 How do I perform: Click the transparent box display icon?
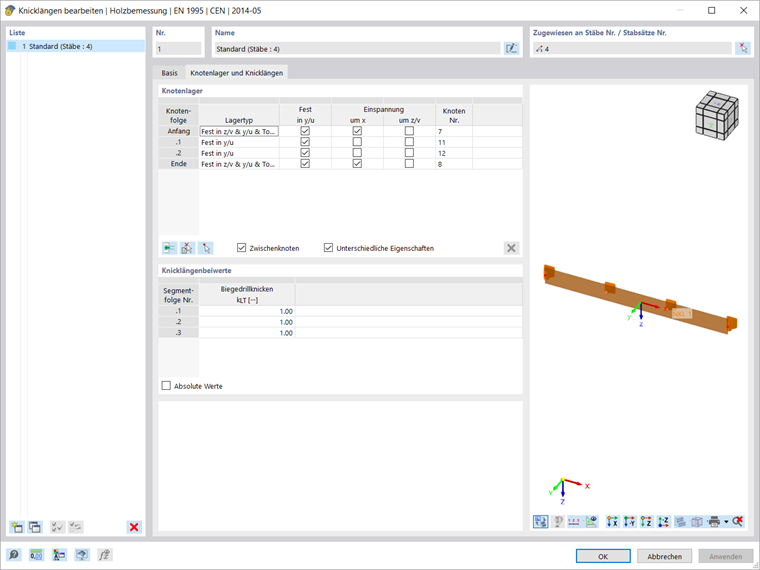pos(697,522)
